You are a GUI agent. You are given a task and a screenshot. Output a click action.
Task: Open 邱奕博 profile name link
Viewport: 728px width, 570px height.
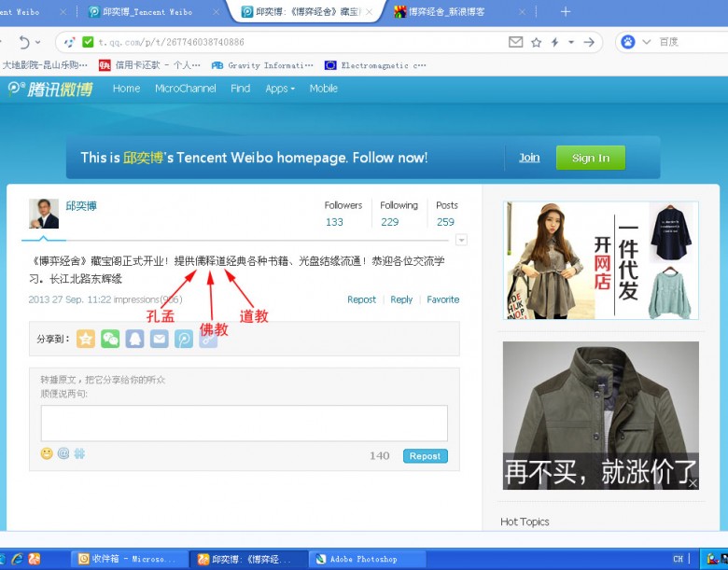[x=81, y=205]
